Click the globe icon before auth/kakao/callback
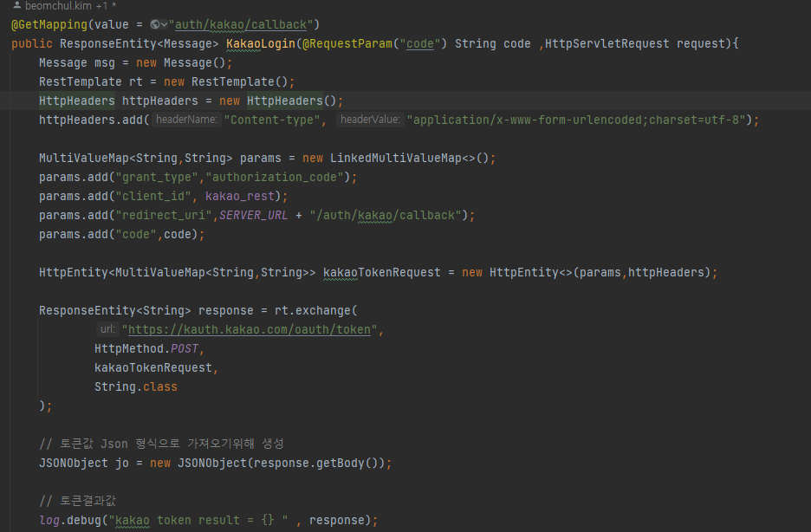Image resolution: width=811 pixels, height=532 pixels. click(154, 24)
